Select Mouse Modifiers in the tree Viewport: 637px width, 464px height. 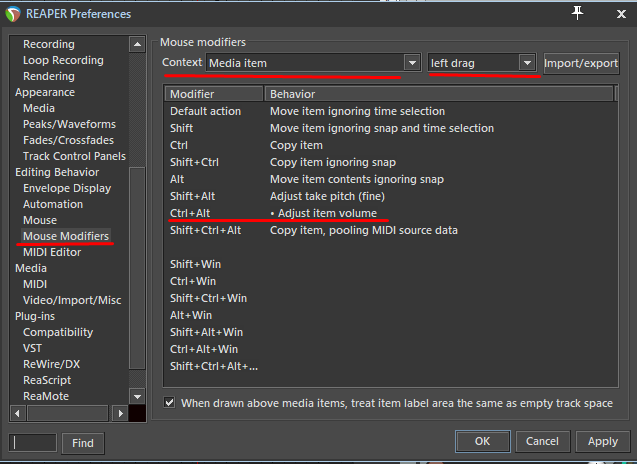click(x=66, y=236)
